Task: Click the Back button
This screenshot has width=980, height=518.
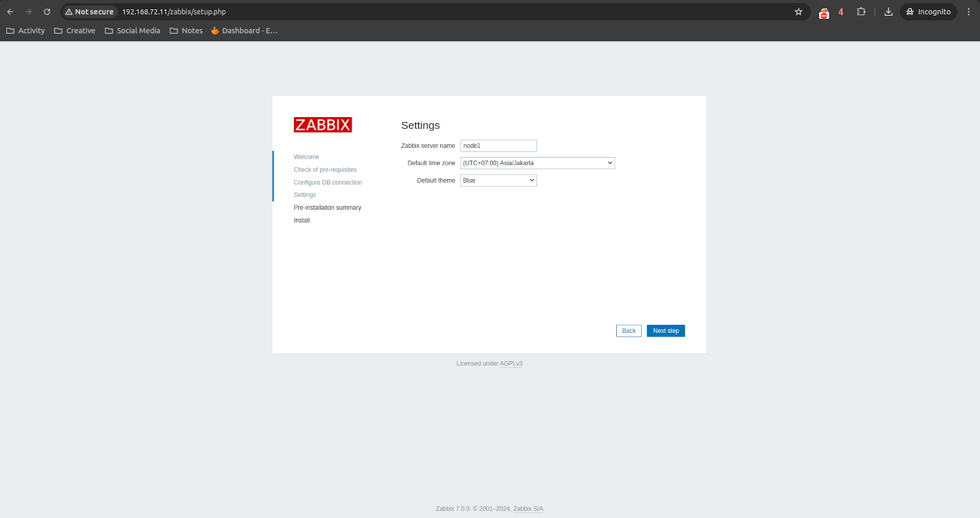Action: pos(629,331)
